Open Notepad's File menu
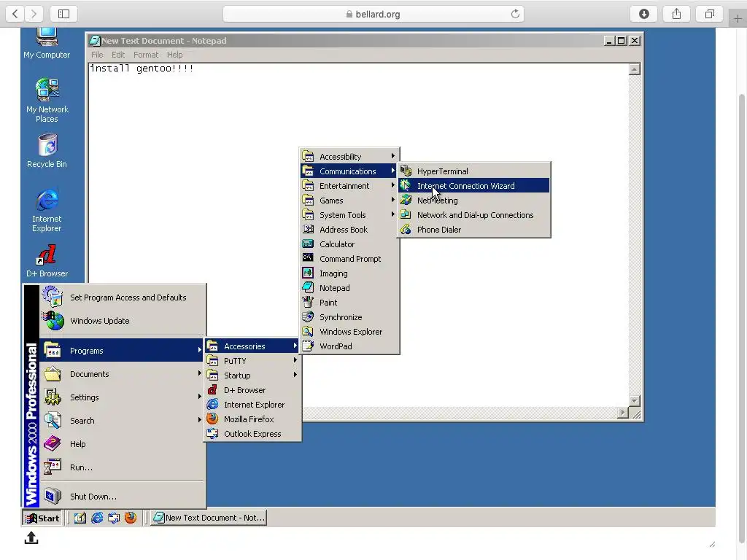 pos(97,55)
